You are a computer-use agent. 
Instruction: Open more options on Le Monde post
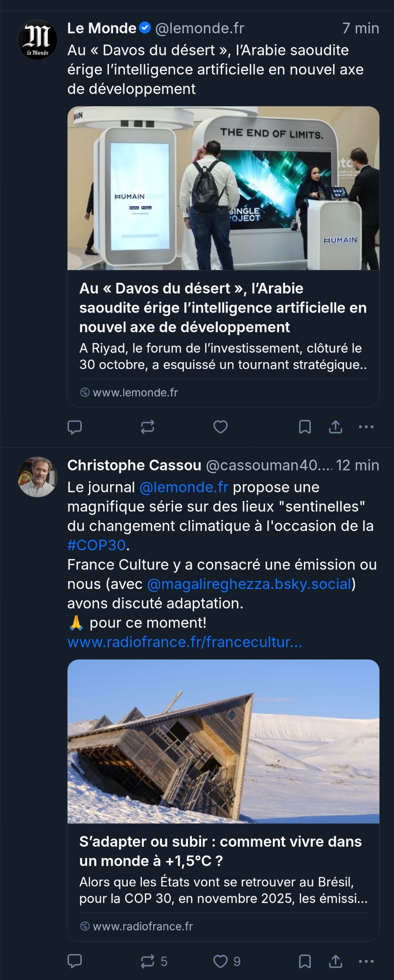(366, 427)
